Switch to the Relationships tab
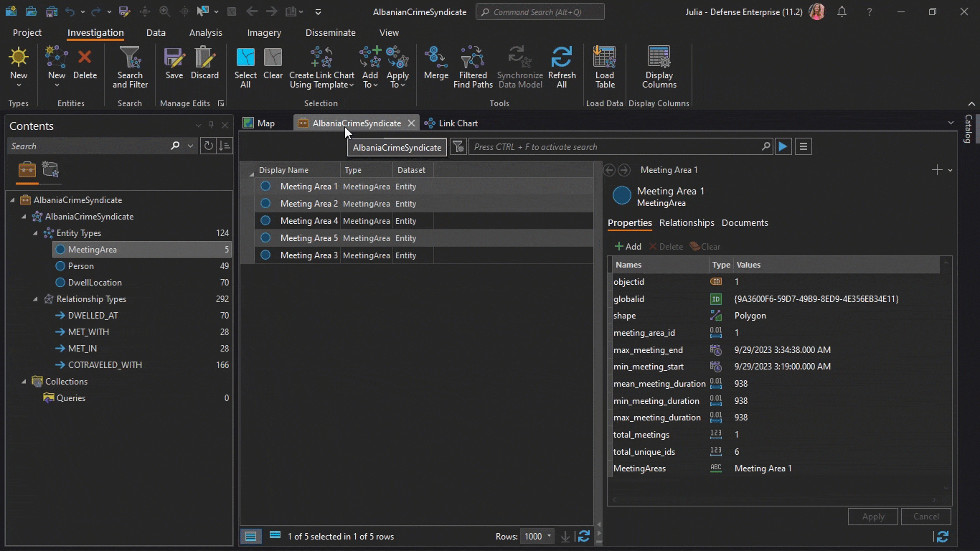This screenshot has width=980, height=551. tap(687, 223)
